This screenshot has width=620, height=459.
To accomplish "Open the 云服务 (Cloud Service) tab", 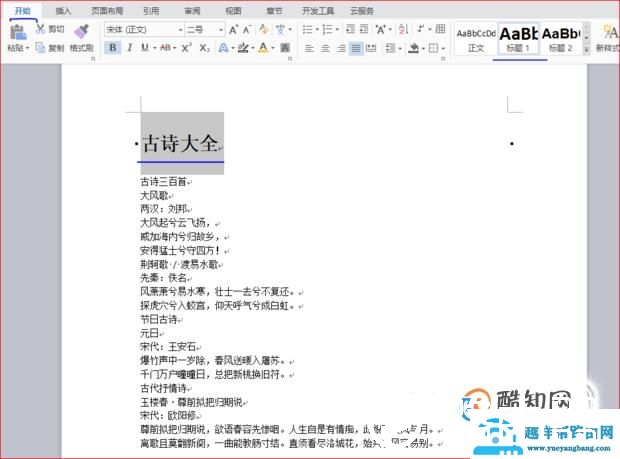I will (x=362, y=11).
